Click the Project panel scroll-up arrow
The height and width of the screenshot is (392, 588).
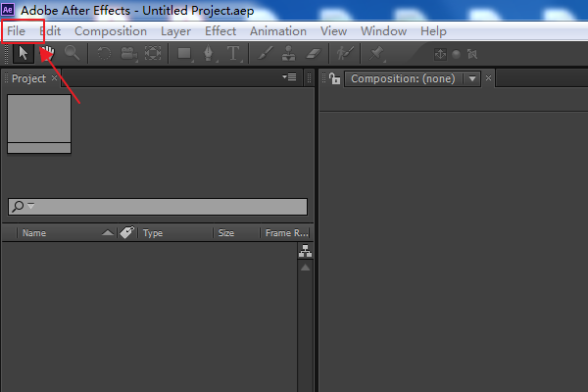click(x=305, y=268)
